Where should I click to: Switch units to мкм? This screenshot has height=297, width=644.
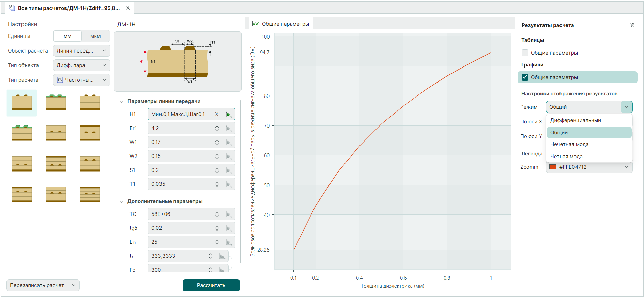coord(95,36)
